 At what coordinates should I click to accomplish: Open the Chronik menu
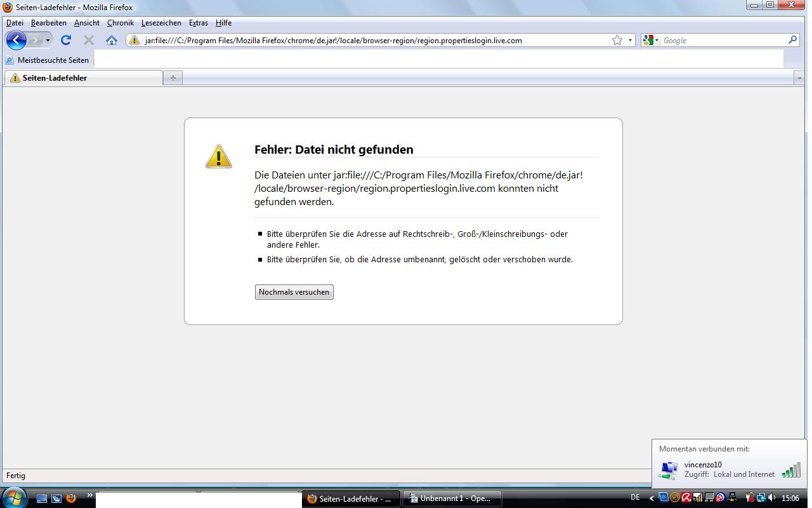[121, 23]
